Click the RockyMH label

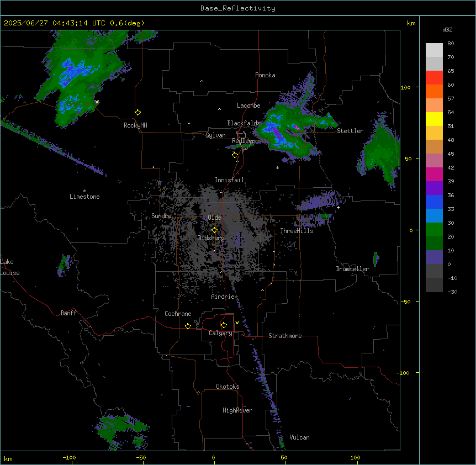pyautogui.click(x=135, y=125)
